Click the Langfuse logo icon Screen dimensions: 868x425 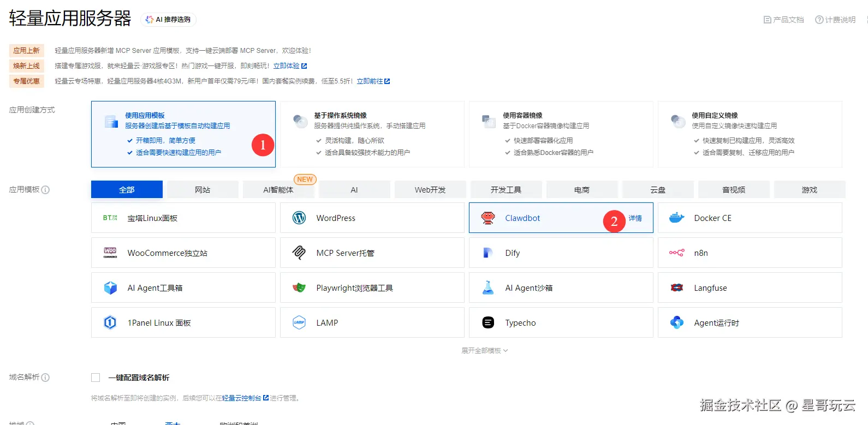click(677, 288)
